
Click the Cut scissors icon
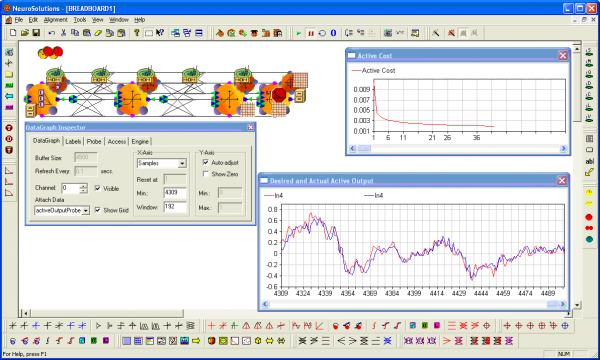63,33
